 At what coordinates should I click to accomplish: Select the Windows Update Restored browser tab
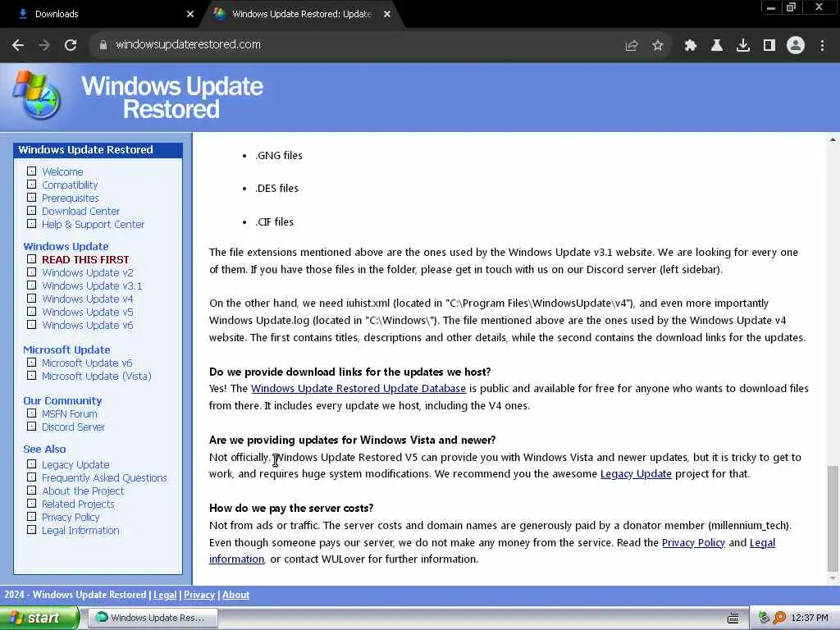coord(301,14)
